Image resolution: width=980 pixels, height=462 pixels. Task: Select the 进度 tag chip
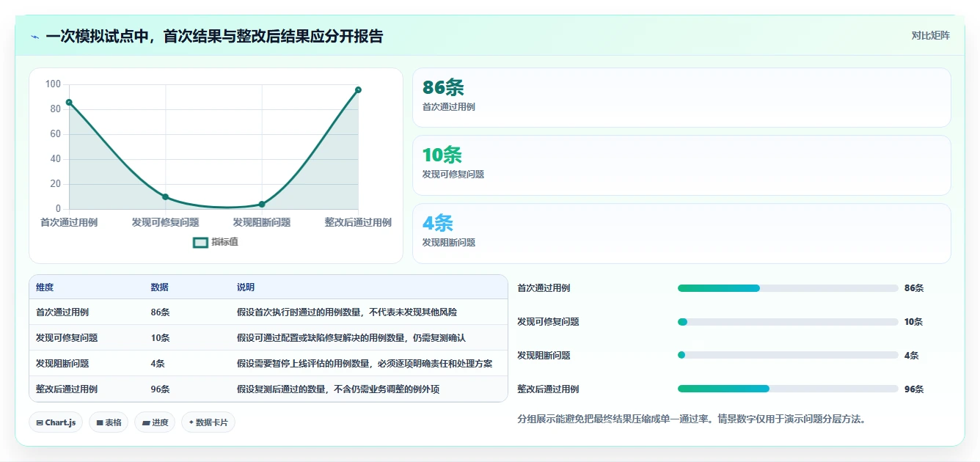point(155,422)
